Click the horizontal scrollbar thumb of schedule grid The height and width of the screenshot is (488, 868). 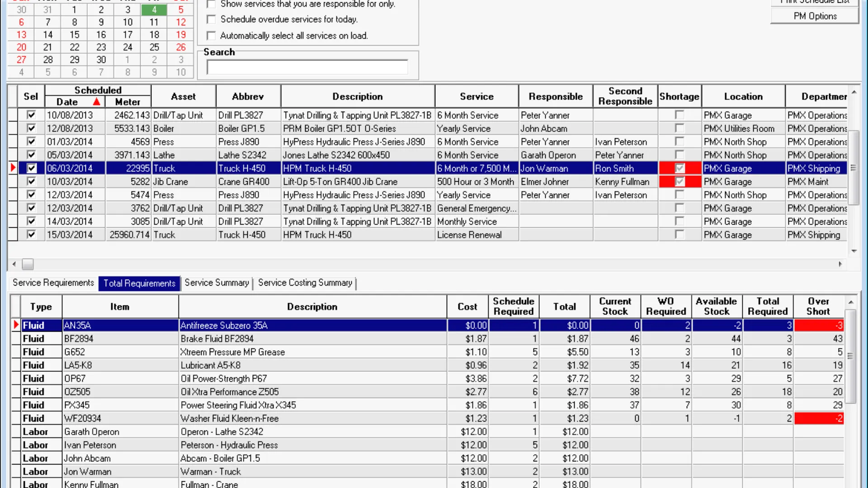click(28, 264)
